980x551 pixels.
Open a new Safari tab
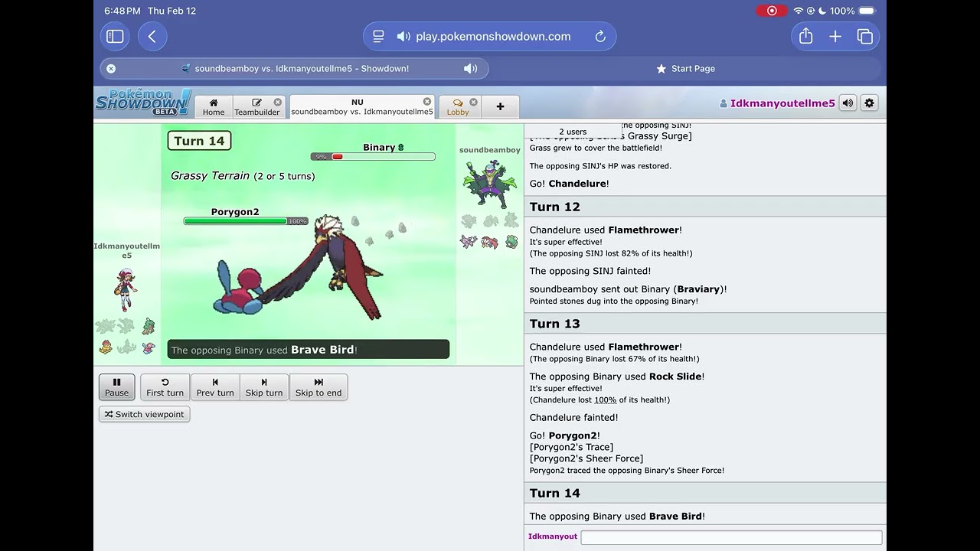pos(835,36)
